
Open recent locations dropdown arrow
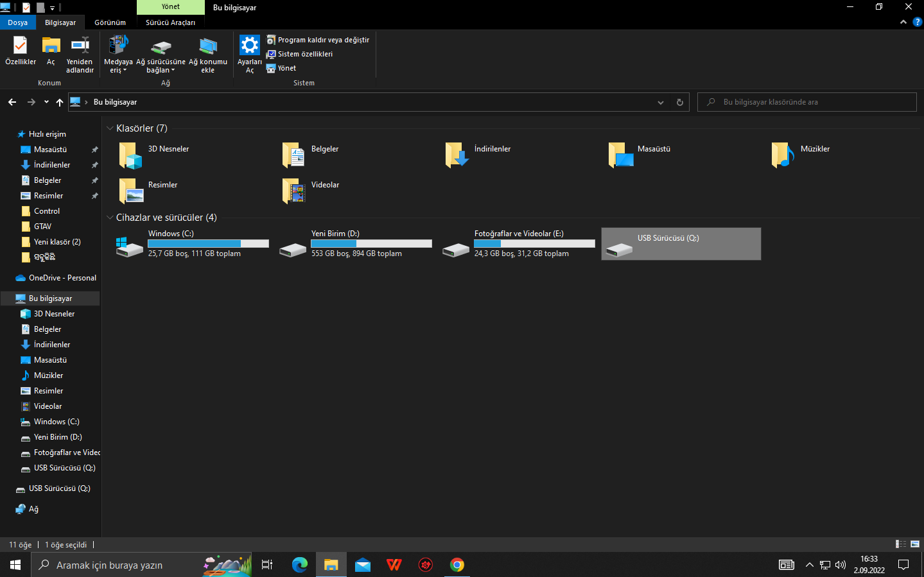pyautogui.click(x=46, y=102)
